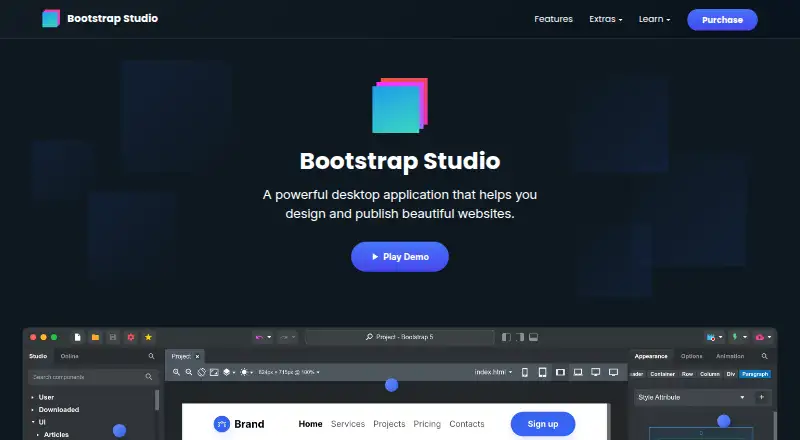Switch to the Studio tab
The height and width of the screenshot is (440, 800).
point(38,356)
